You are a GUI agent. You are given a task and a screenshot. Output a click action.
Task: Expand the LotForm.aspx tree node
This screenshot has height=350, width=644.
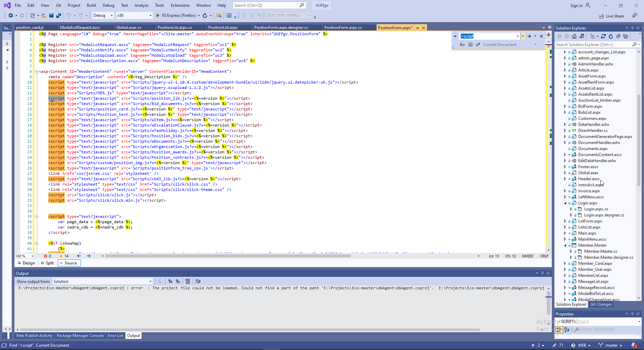(565, 221)
